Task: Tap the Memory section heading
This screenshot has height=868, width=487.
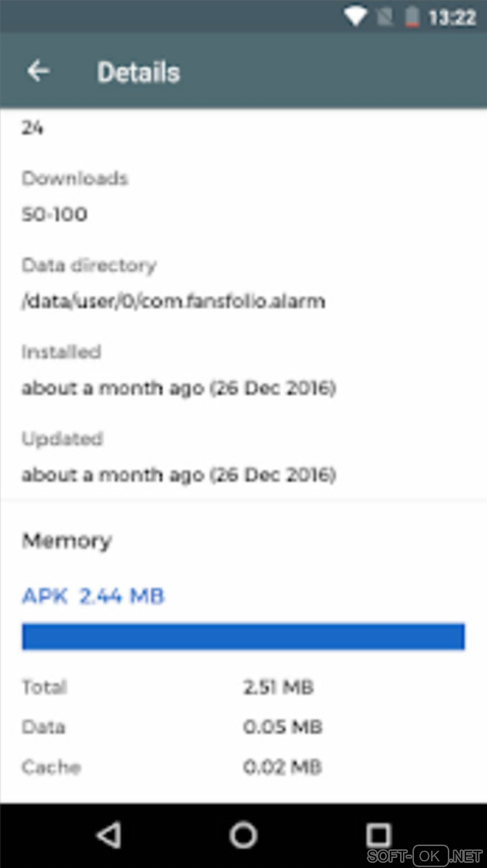Action: (67, 541)
